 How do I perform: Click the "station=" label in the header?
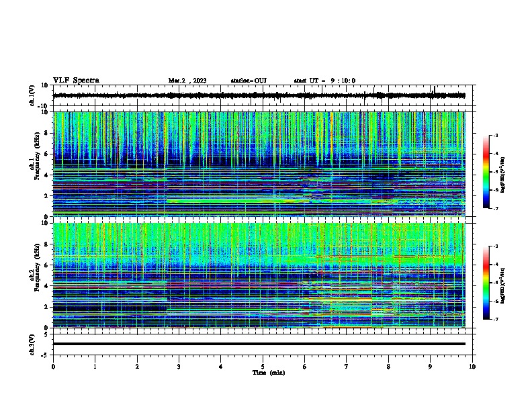[x=242, y=81]
